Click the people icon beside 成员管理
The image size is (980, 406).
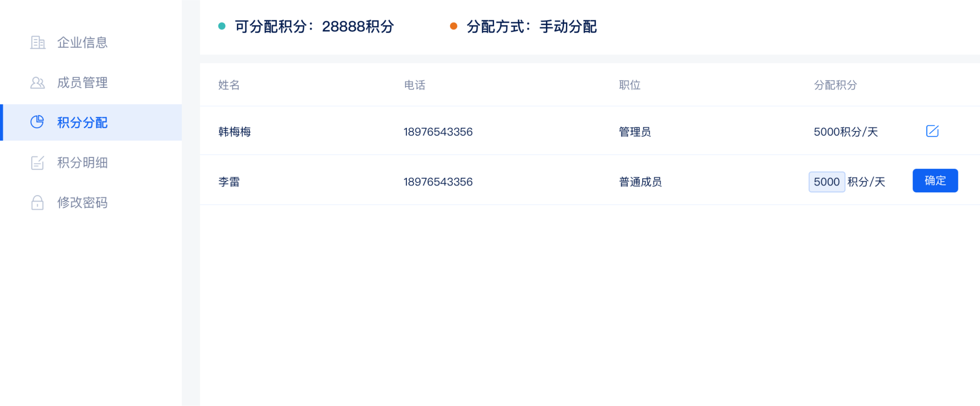pos(38,83)
